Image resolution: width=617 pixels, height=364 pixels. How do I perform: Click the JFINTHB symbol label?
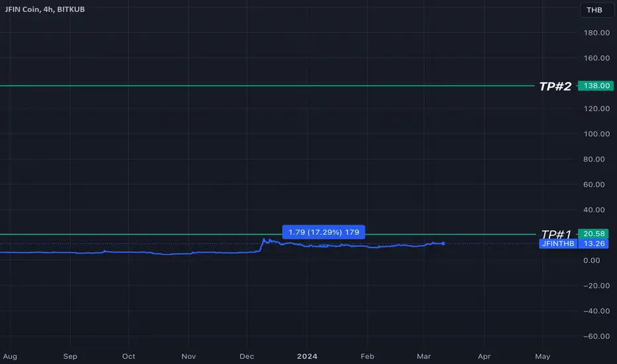(x=558, y=244)
